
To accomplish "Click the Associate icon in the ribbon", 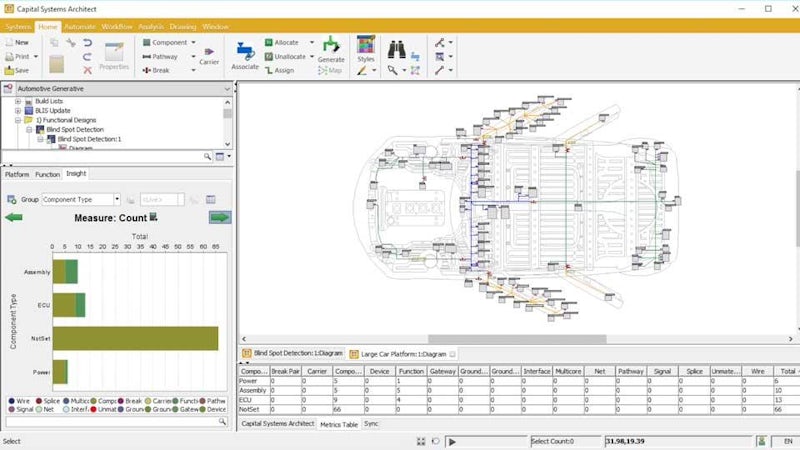I will click(x=245, y=53).
